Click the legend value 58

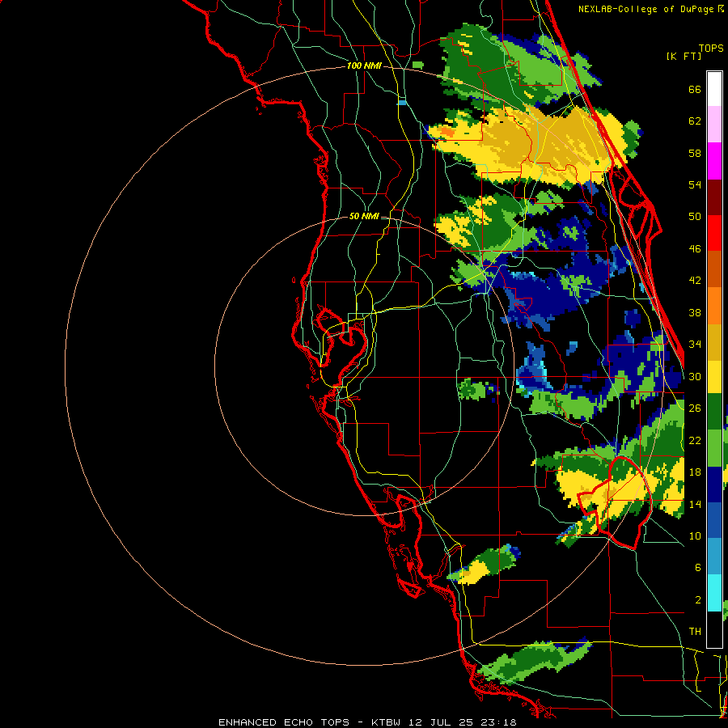[x=695, y=153]
